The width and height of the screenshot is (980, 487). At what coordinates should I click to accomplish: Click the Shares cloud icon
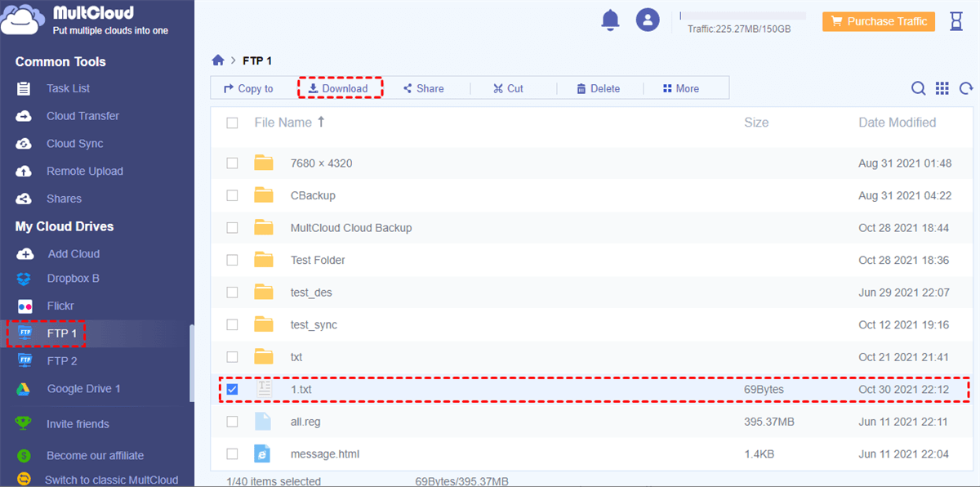[x=24, y=199]
